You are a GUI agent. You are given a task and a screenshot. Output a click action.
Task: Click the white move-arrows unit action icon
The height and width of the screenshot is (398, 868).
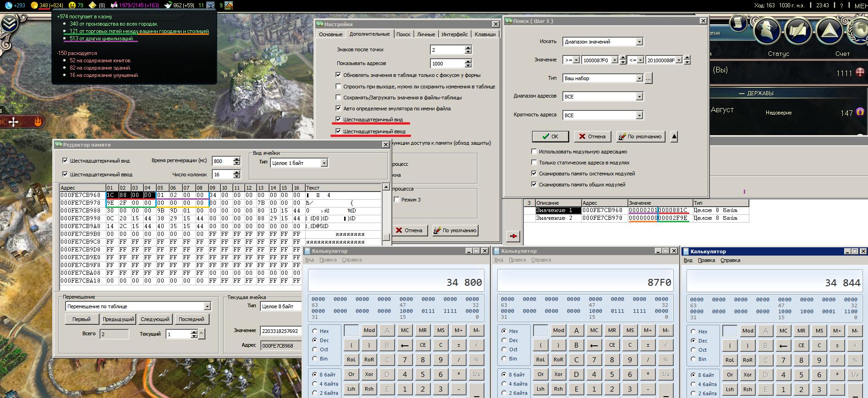coord(14,122)
